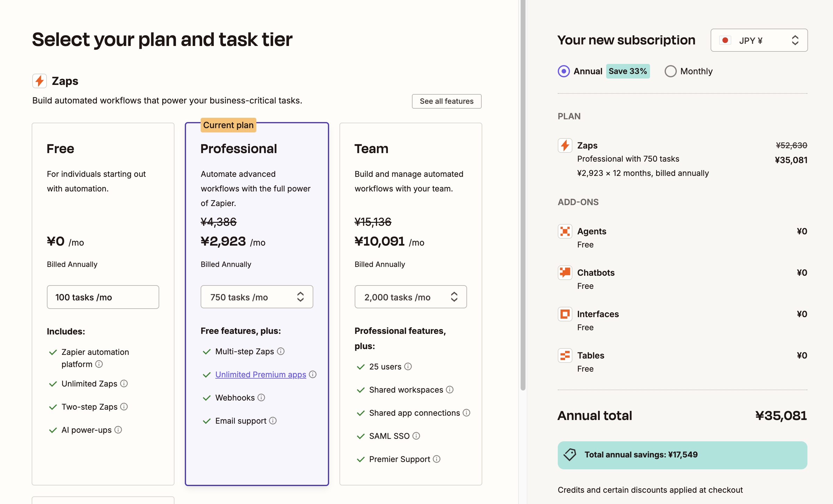
Task: Select the Annual billing radio button
Action: tap(564, 71)
